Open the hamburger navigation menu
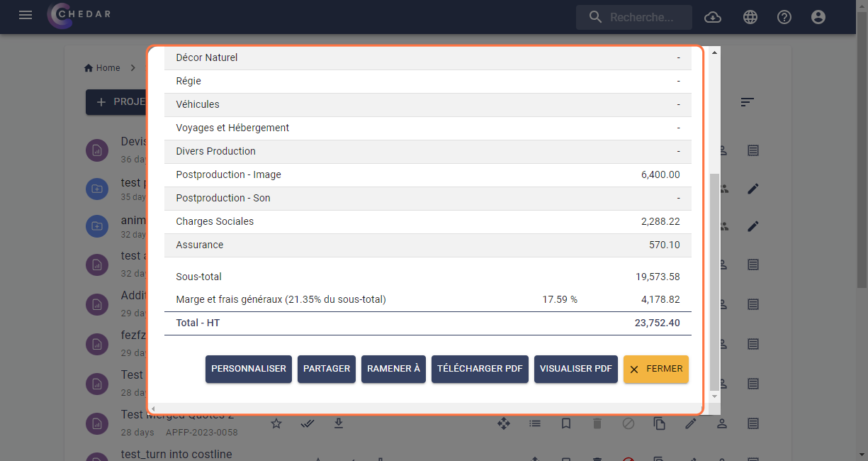 point(26,15)
